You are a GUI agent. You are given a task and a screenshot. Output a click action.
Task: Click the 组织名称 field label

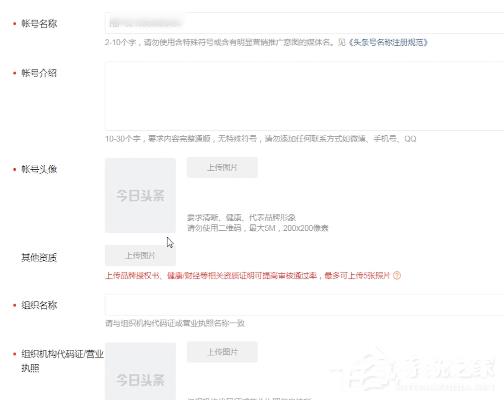(39, 305)
